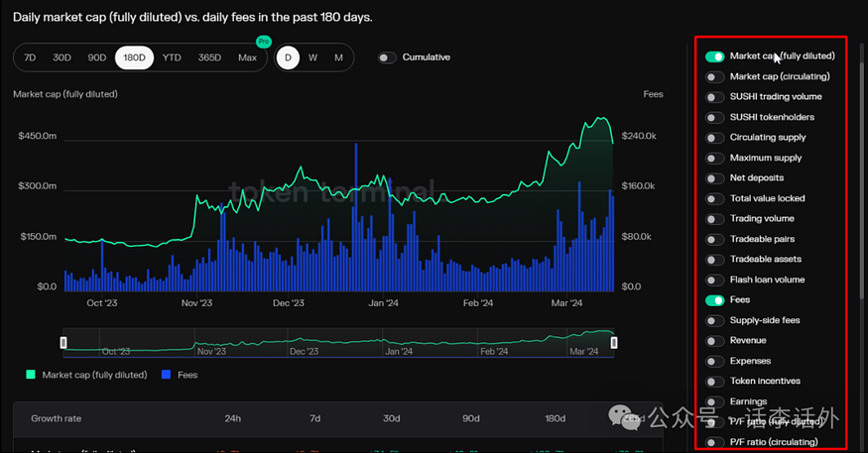Select the 30D time range
868x453 pixels.
[x=62, y=57]
